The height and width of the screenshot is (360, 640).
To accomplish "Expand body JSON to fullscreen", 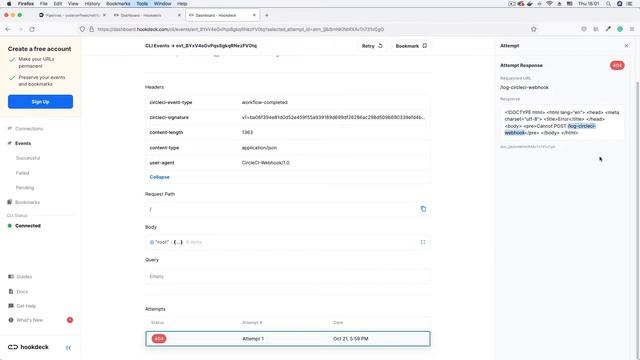I will point(423,242).
